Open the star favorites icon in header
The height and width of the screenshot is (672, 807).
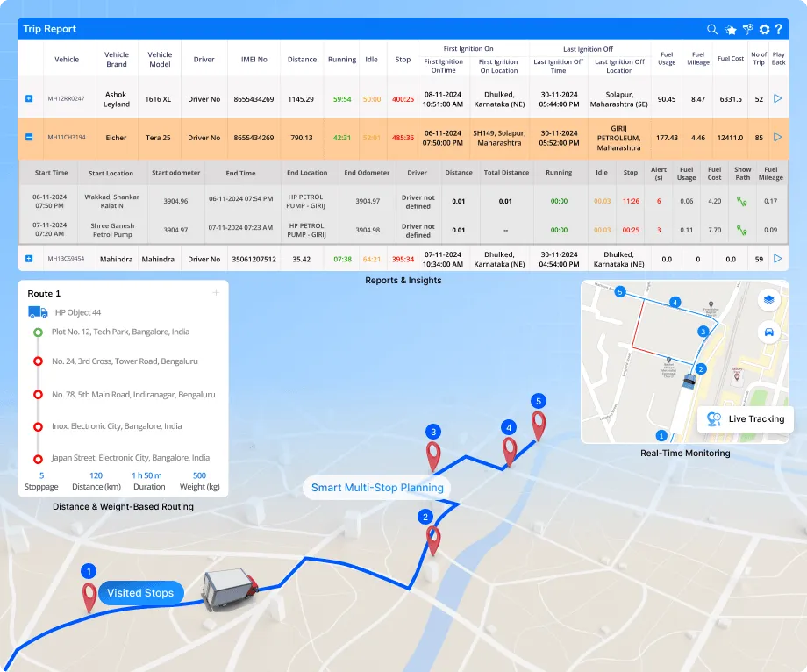[x=731, y=30]
